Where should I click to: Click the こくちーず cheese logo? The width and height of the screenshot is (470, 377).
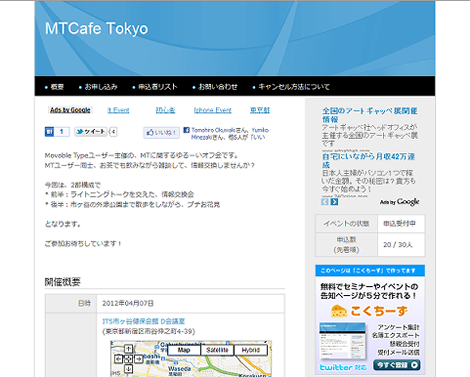click(x=369, y=311)
